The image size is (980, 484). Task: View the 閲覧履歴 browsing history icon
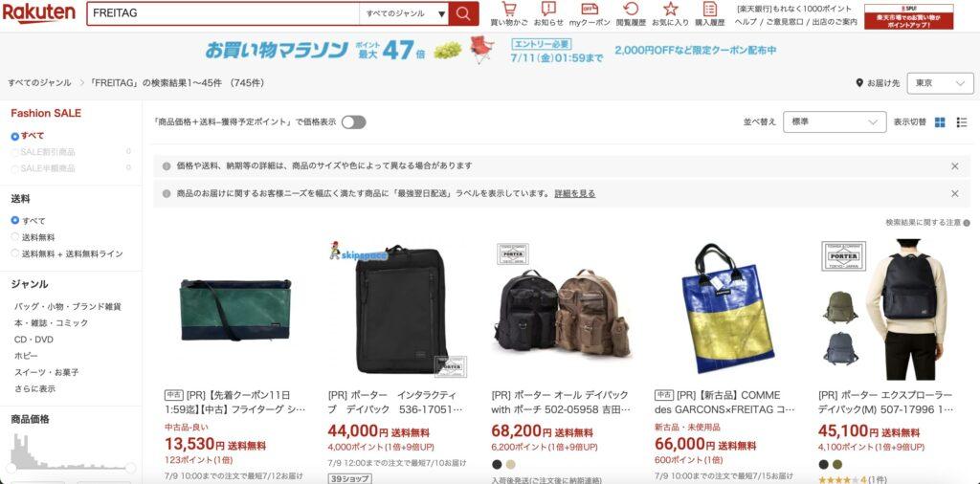tap(631, 10)
